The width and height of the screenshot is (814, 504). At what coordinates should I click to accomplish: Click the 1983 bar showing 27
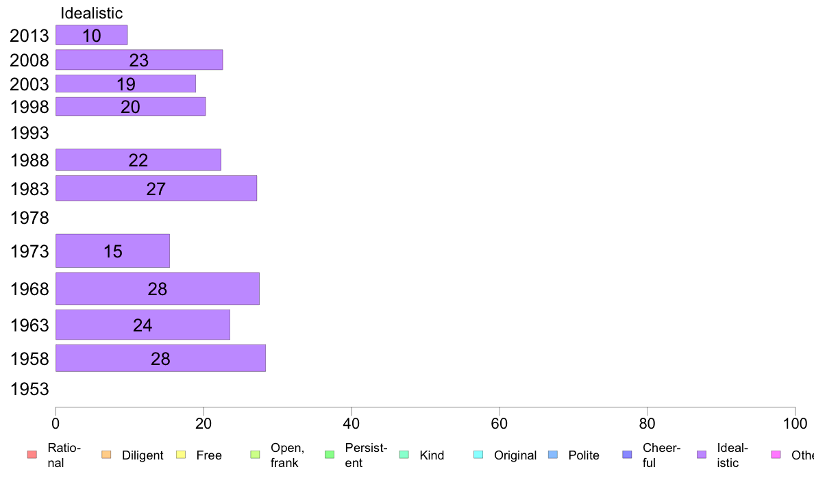(156, 188)
